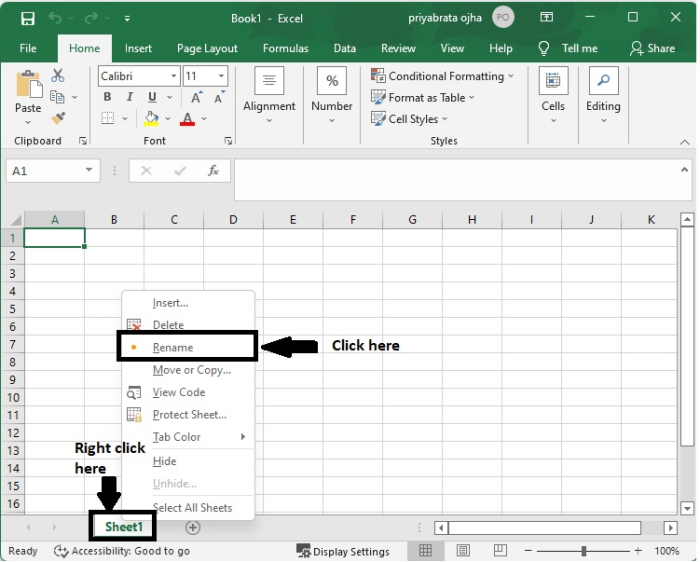Open Conditional Formatting menu
700x562 pixels.
[x=442, y=76]
